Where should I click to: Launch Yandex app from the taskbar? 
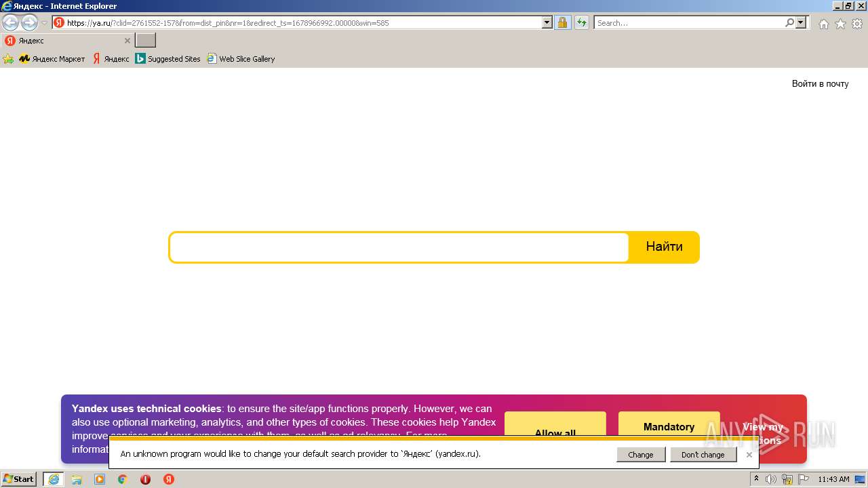point(169,479)
